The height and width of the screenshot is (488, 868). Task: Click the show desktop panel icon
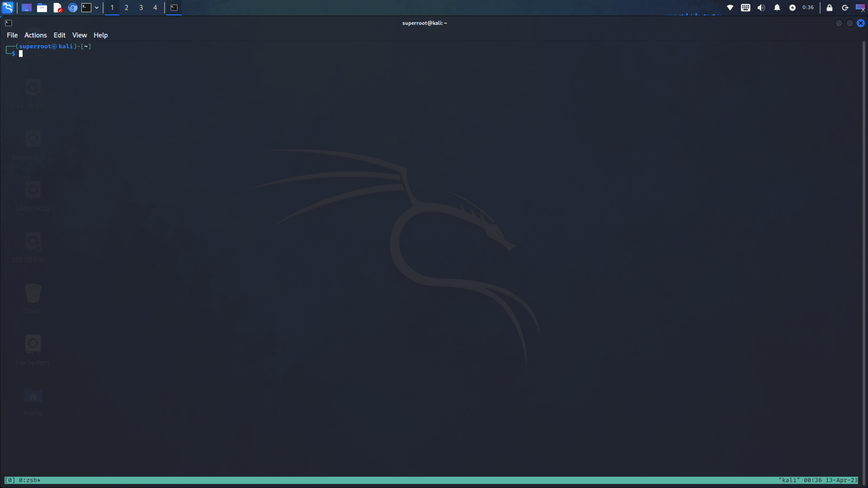point(27,8)
